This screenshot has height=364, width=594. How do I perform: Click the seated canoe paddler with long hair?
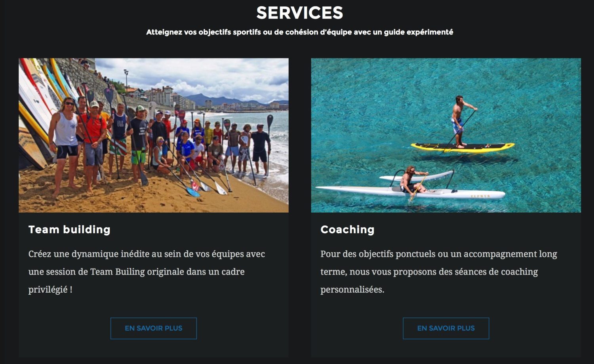point(411,180)
